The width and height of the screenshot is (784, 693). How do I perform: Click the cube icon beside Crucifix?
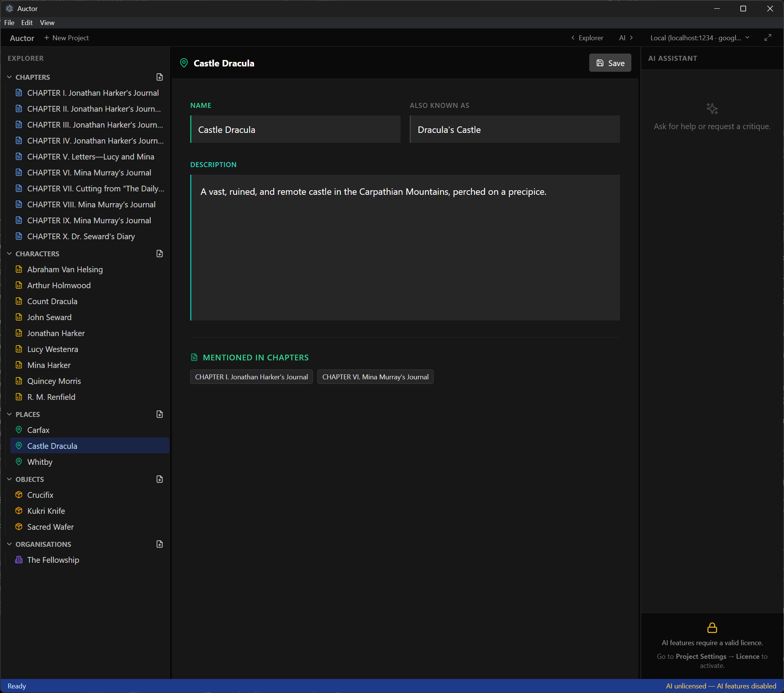point(18,495)
